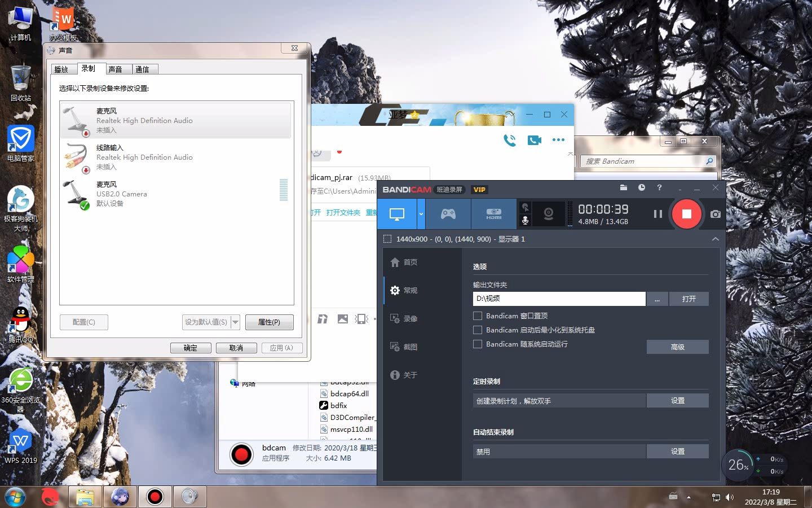The image size is (812, 508).
Task: Open 软件管理 desktop icon
Action: point(21,264)
